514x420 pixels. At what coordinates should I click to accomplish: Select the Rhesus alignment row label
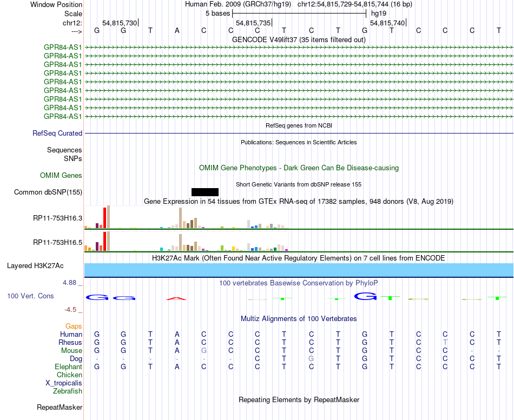[70, 343]
